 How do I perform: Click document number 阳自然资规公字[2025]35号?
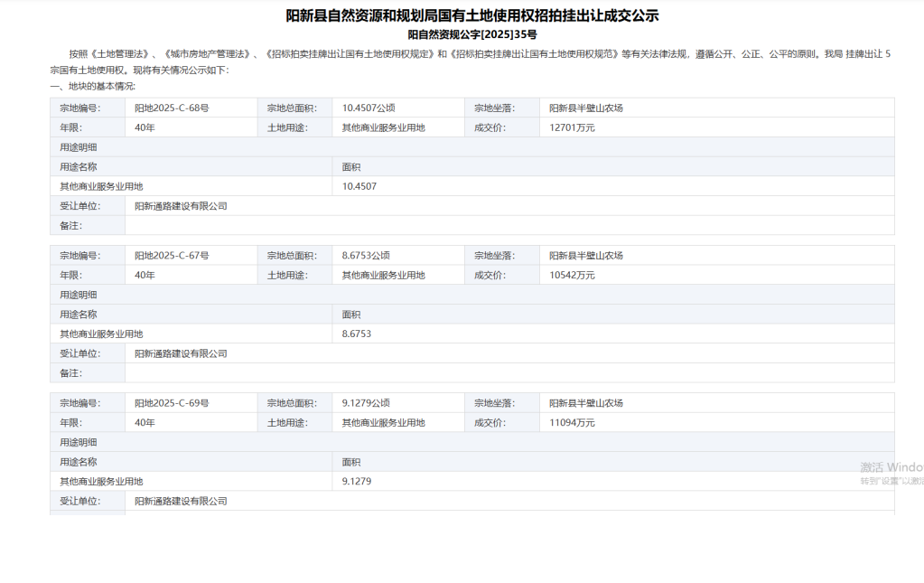(x=472, y=34)
